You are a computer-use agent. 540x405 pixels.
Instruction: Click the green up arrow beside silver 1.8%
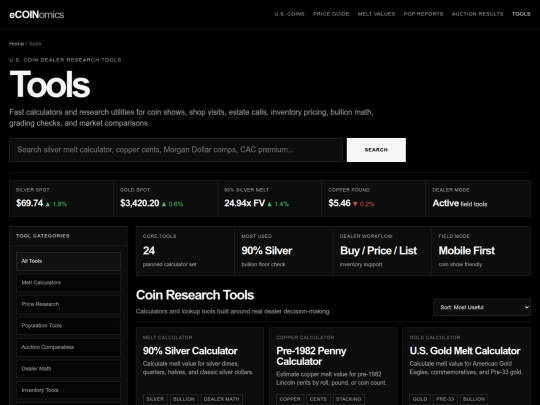(x=48, y=204)
